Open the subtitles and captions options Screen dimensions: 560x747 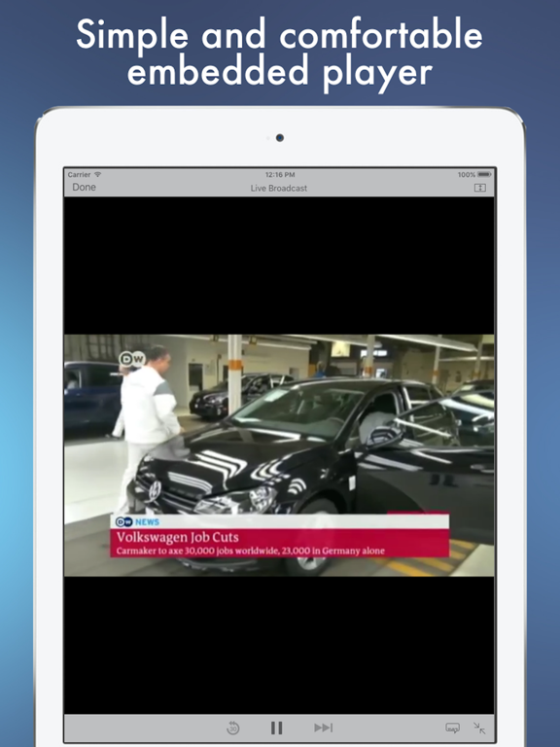point(452,728)
